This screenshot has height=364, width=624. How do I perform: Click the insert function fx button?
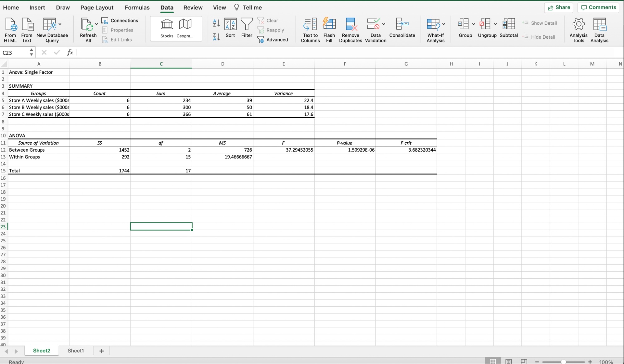point(70,52)
